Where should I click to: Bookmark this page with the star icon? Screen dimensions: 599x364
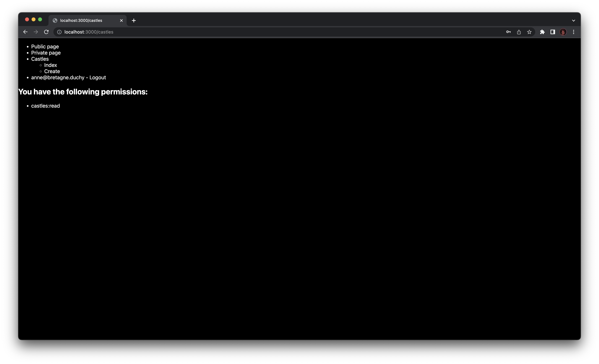[x=529, y=32]
